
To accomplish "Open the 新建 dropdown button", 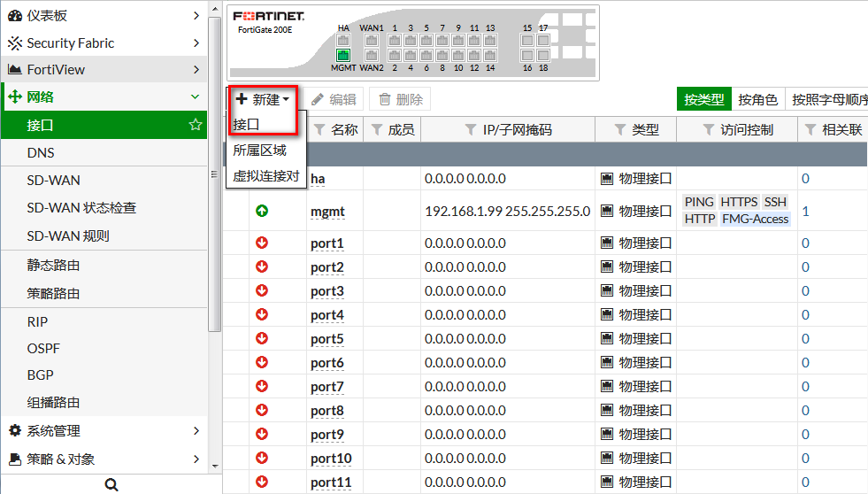I will coord(263,99).
